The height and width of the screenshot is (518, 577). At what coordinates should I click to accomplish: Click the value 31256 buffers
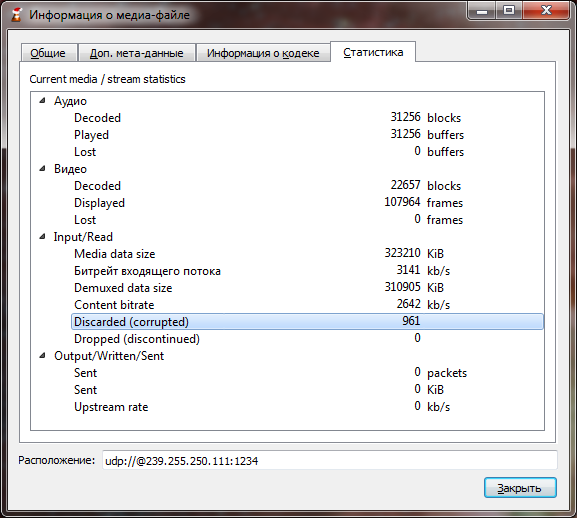[427, 134]
